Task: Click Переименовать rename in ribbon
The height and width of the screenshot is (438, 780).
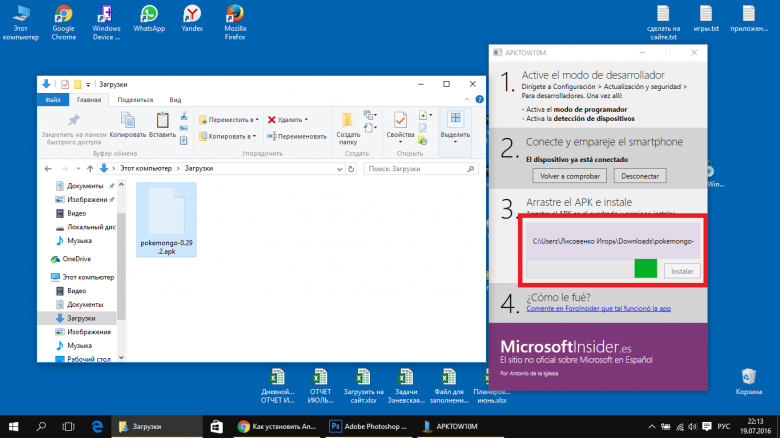Action: click(297, 136)
